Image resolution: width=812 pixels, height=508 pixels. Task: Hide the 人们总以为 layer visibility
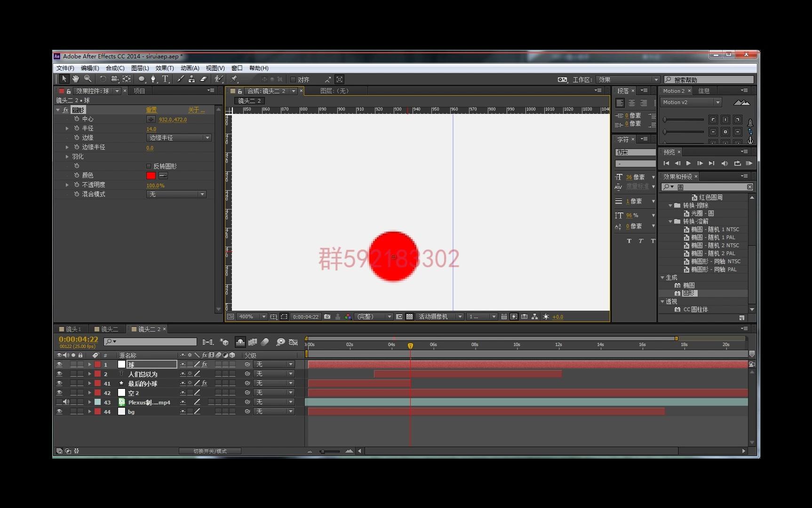pos(59,373)
